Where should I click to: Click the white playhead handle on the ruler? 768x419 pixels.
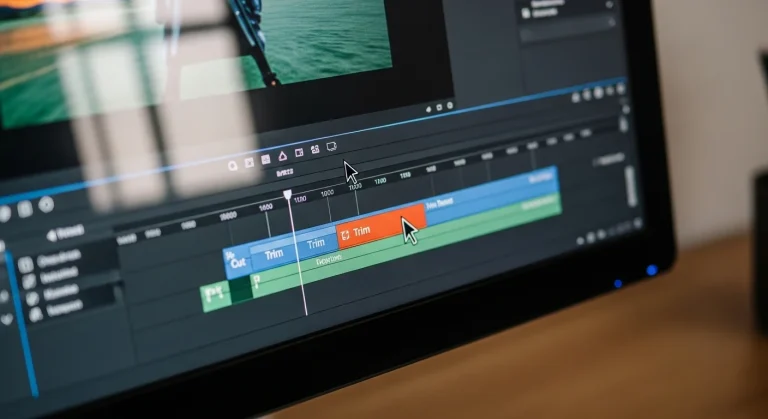[288, 195]
